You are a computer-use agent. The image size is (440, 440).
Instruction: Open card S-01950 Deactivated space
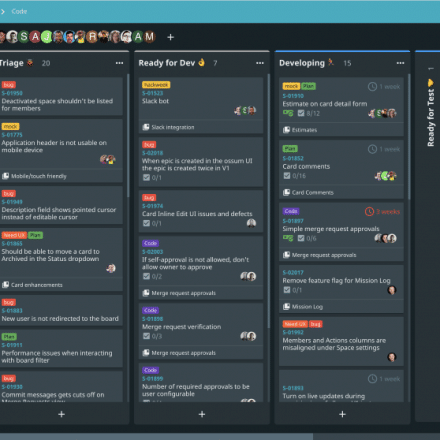point(61,97)
